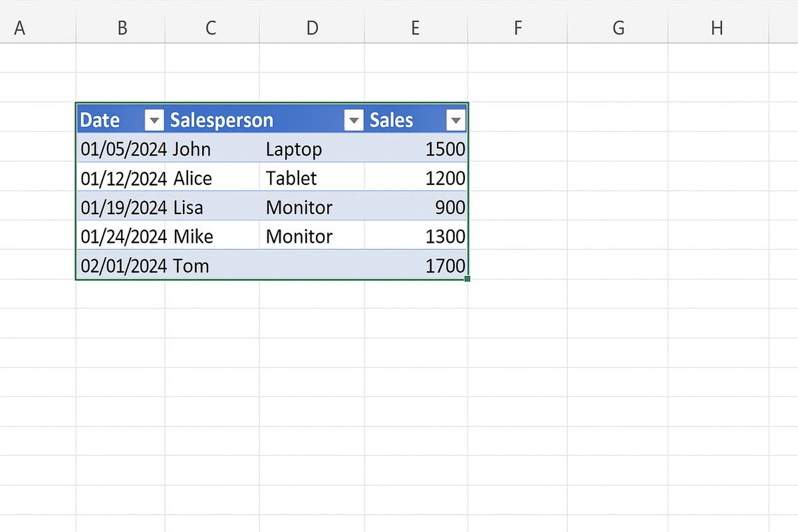798x532 pixels.
Task: Click the Sales table header cell
Action: click(416, 120)
